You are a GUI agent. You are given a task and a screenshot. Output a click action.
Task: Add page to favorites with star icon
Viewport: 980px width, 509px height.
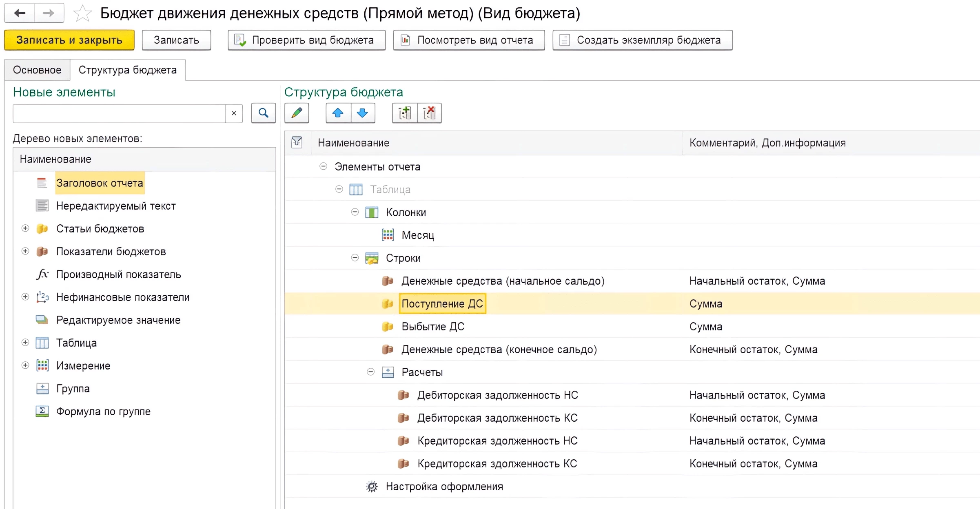click(x=82, y=13)
